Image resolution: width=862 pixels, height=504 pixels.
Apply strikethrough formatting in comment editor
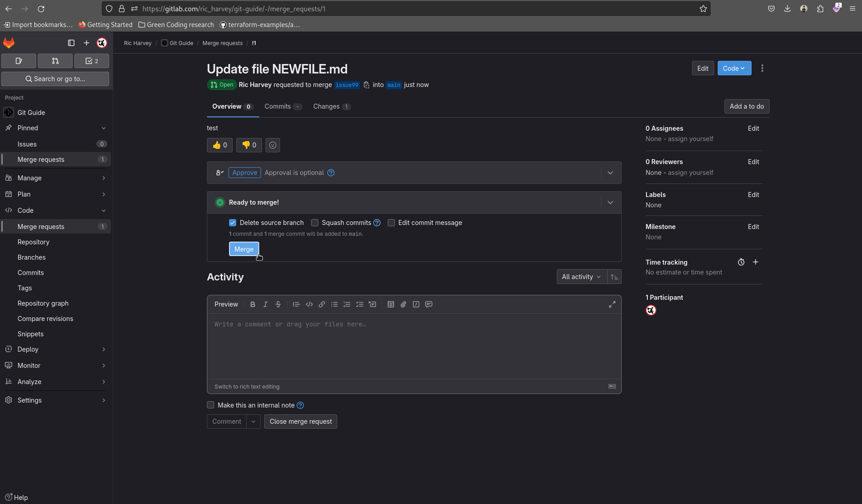(278, 304)
